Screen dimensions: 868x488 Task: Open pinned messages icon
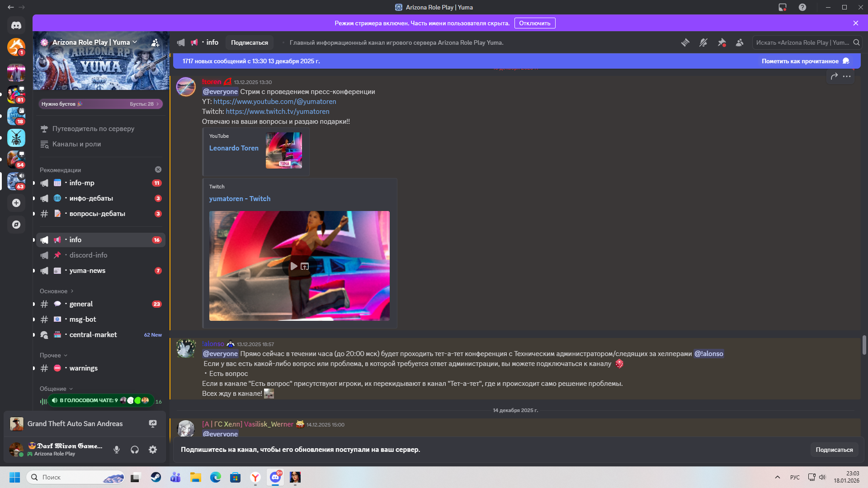click(x=722, y=42)
